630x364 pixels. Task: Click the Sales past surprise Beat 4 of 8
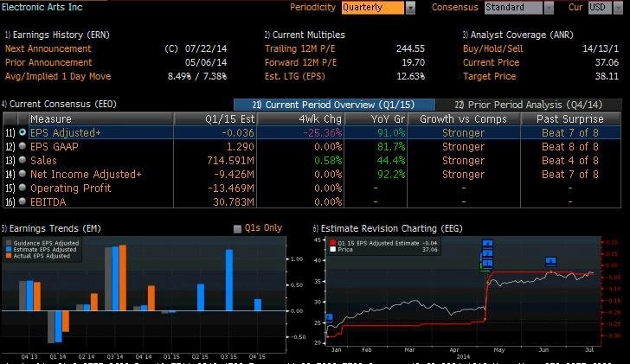pos(570,161)
